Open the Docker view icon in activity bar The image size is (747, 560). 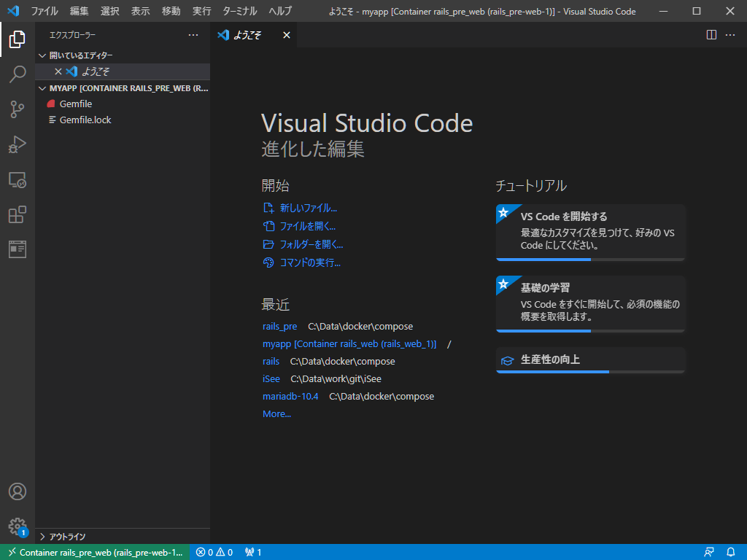(x=18, y=249)
